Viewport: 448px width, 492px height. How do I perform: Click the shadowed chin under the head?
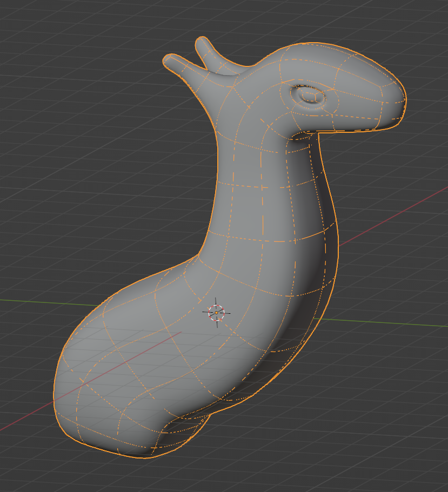click(303, 135)
